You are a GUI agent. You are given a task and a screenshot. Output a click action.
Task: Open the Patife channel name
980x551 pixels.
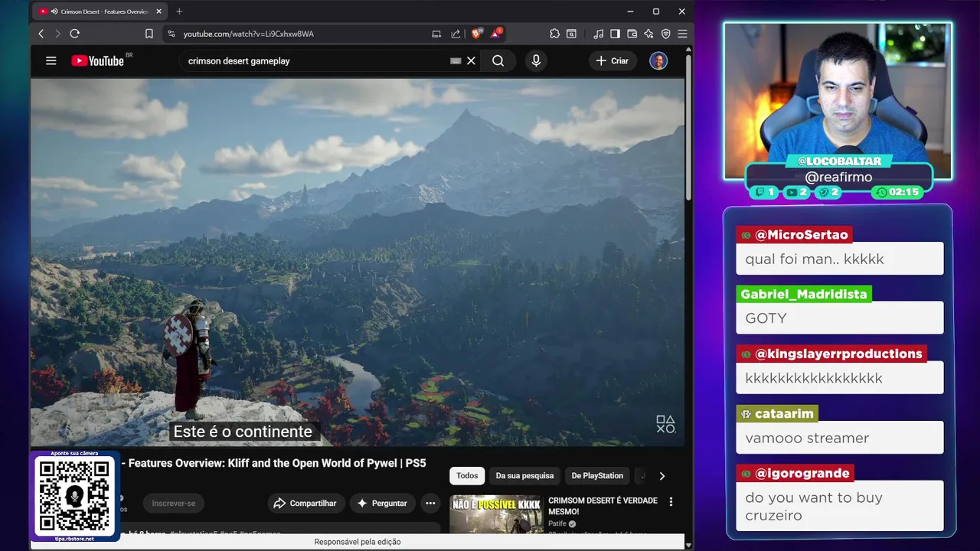coord(557,523)
